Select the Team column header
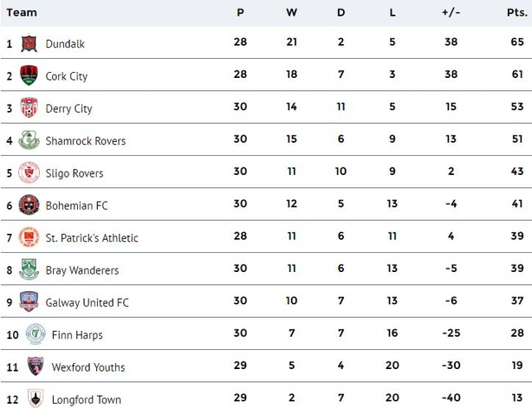This screenshot has height=408, width=532. (x=22, y=12)
